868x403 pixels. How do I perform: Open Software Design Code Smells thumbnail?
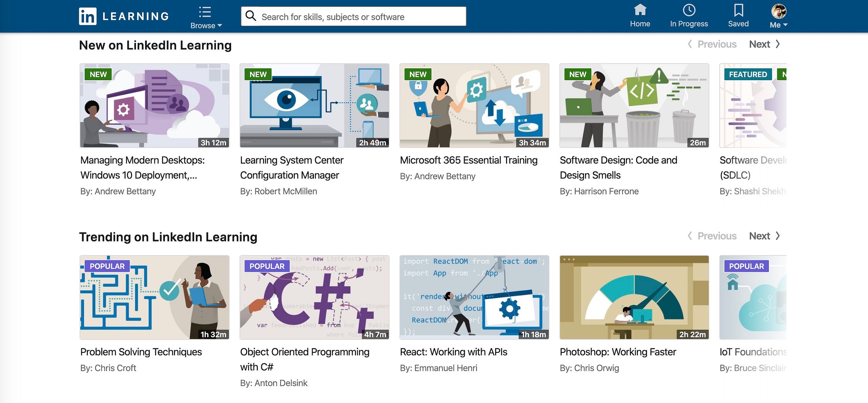point(634,106)
